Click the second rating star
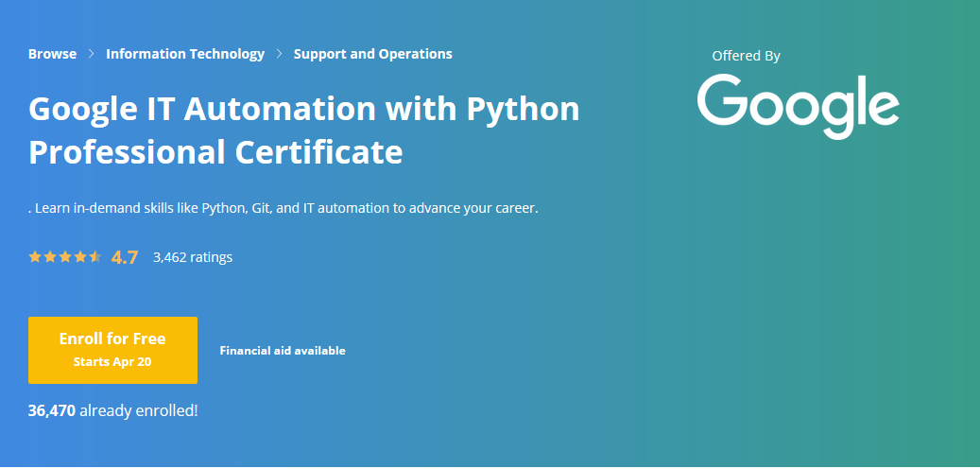 50,256
